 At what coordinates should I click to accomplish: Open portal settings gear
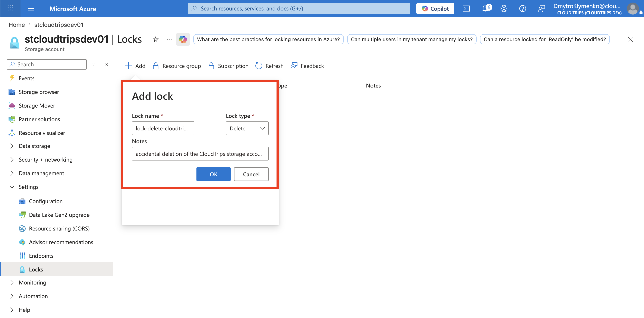[x=504, y=9]
